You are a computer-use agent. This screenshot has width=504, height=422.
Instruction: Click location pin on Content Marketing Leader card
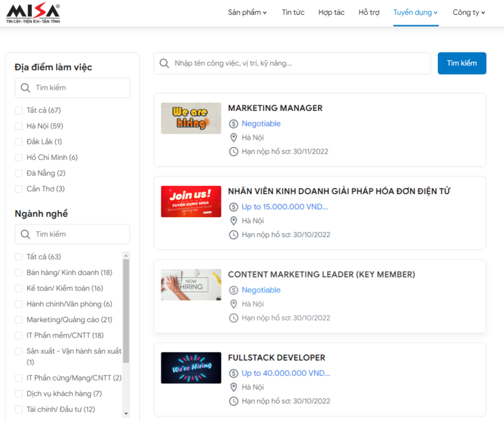(234, 304)
